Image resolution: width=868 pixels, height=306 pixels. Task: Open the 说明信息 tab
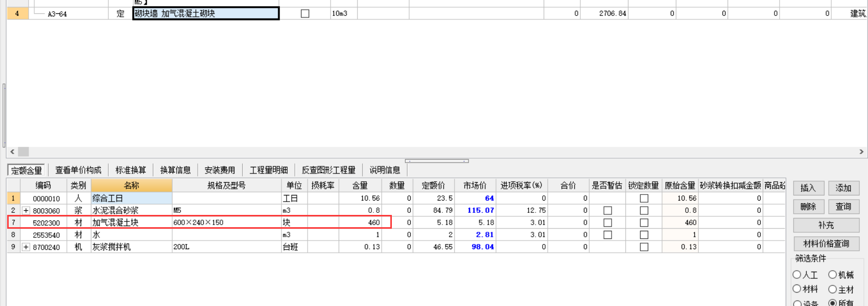tap(385, 170)
